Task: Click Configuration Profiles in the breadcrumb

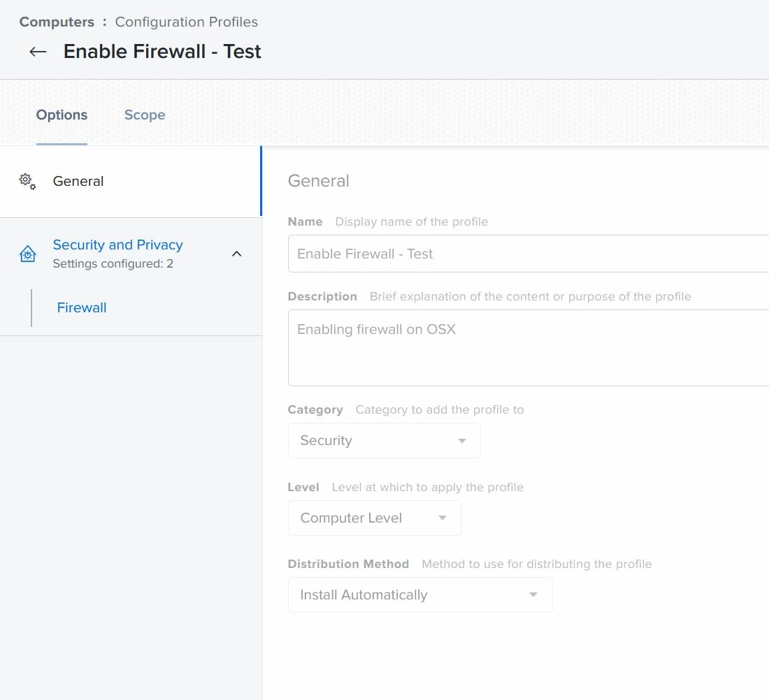Action: pyautogui.click(x=187, y=22)
